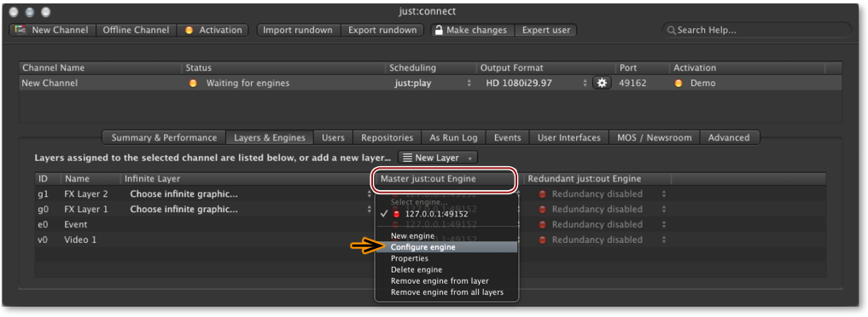Open the gear settings for Output Format

click(x=602, y=84)
